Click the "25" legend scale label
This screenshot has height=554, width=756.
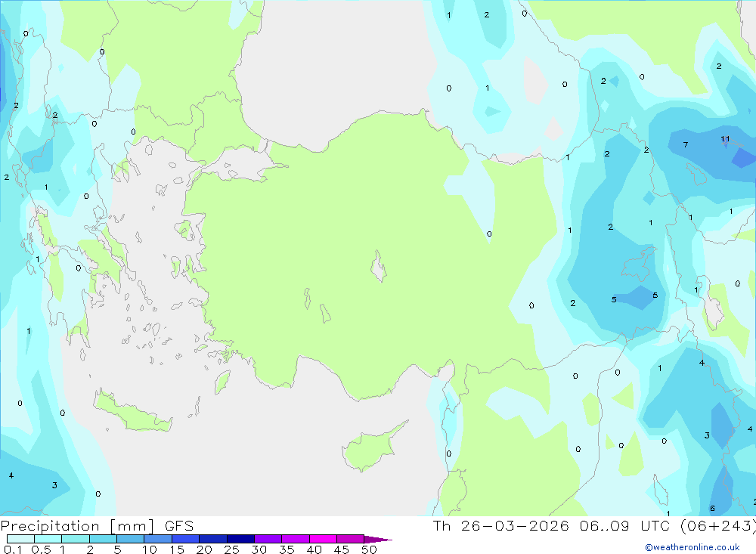coord(232,549)
